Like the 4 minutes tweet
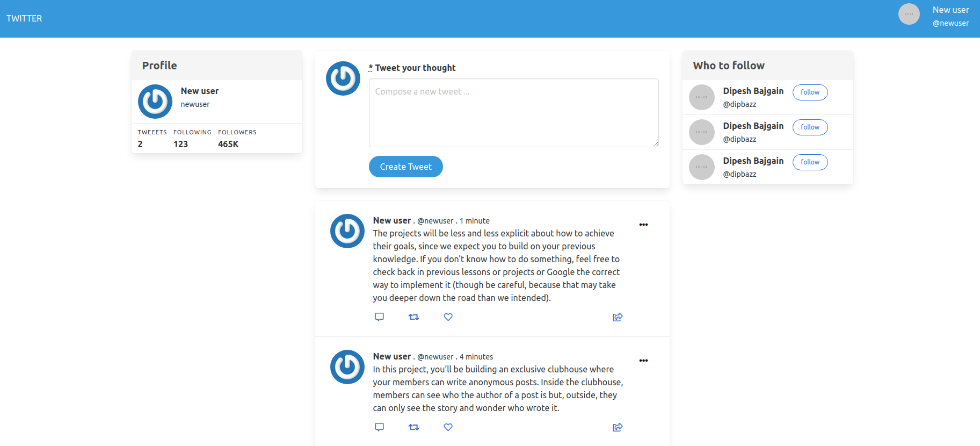The width and height of the screenshot is (980, 446). [x=448, y=427]
